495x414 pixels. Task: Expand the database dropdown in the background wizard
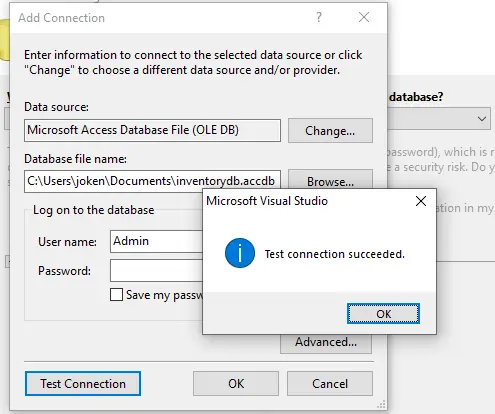(482, 119)
